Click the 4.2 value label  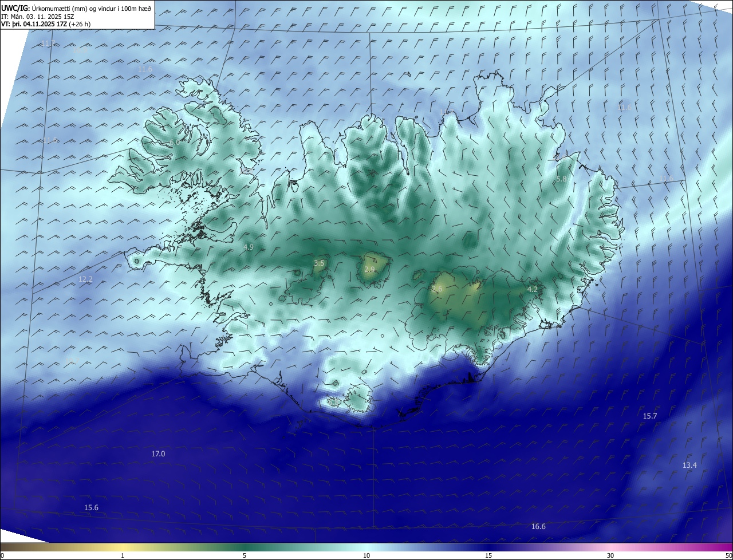tap(533, 290)
